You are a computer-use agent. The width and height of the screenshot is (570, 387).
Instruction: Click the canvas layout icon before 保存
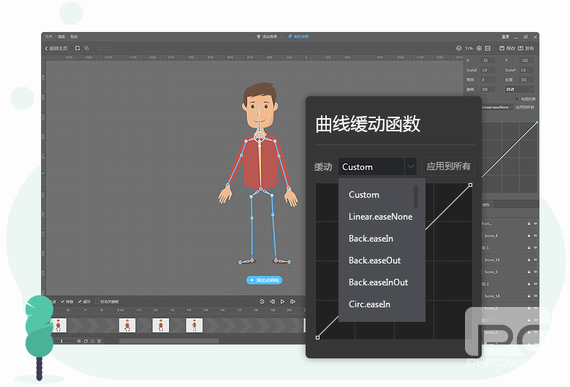488,48
